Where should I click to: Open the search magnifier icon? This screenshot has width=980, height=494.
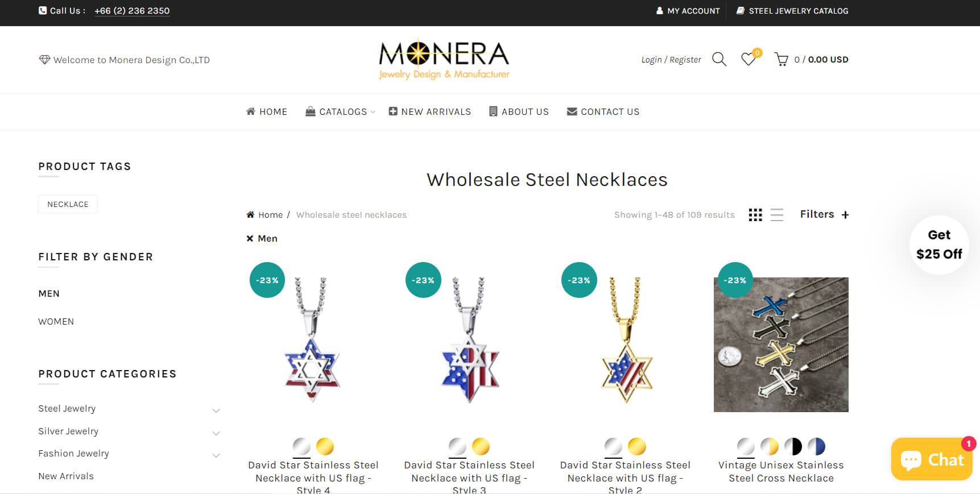pyautogui.click(x=719, y=59)
